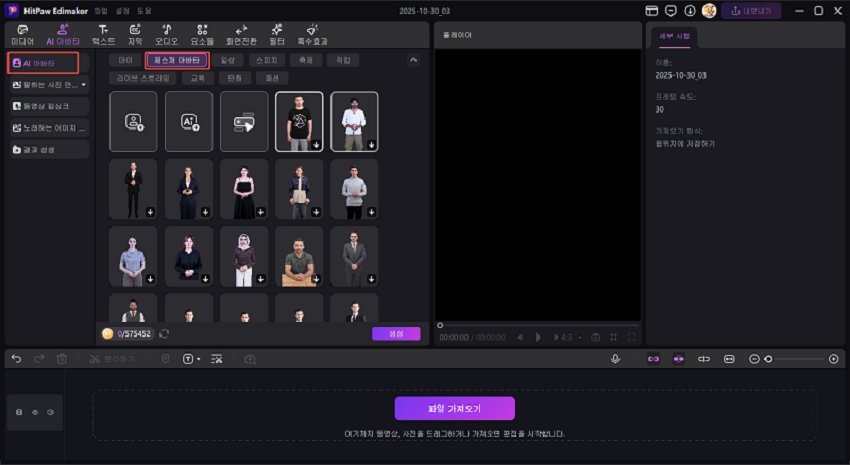Mute the timeline track speaker icon
This screenshot has height=465, width=850.
pyautogui.click(x=50, y=411)
